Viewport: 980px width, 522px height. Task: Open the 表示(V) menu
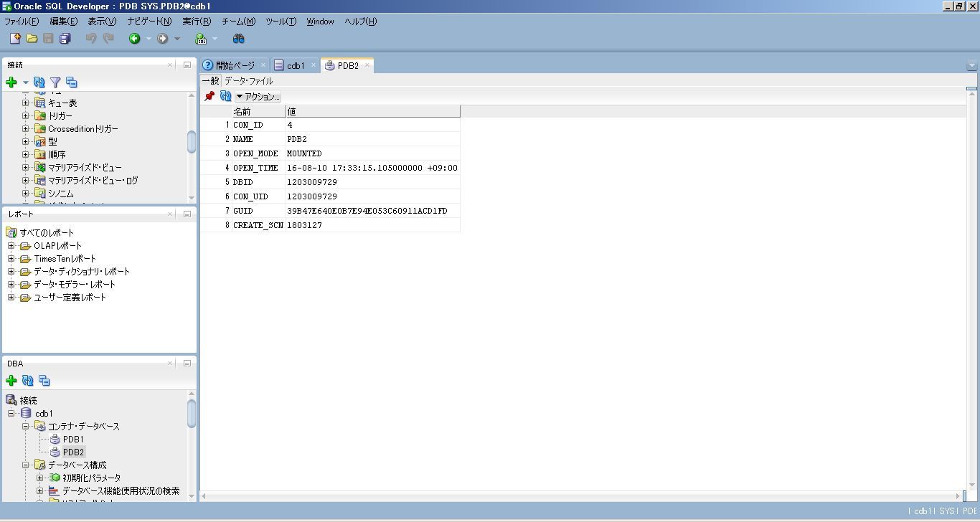pyautogui.click(x=102, y=22)
